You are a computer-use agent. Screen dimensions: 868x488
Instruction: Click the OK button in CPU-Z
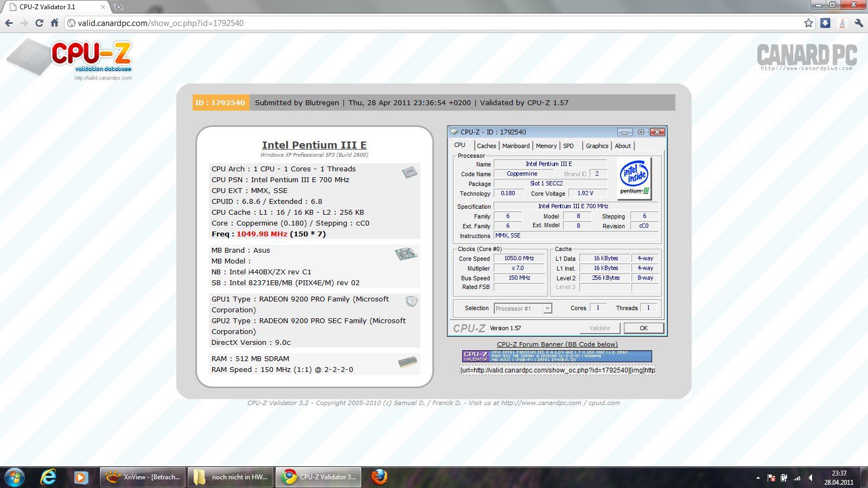click(x=643, y=328)
